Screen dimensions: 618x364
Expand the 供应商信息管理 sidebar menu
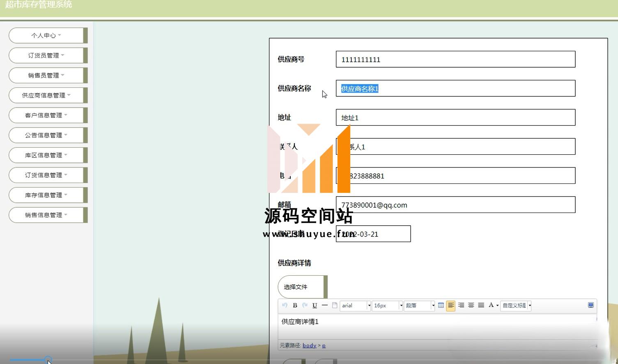[48, 95]
